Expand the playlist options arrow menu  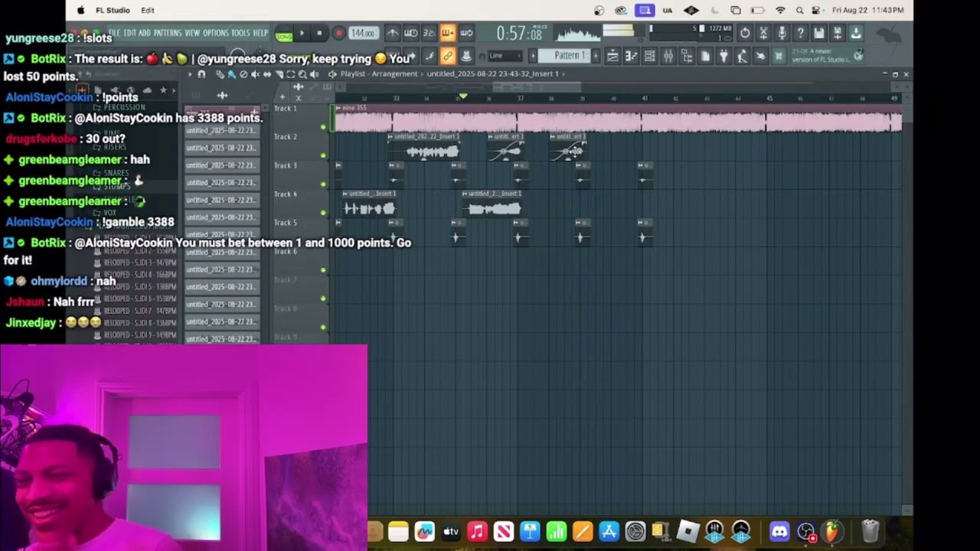coord(190,74)
